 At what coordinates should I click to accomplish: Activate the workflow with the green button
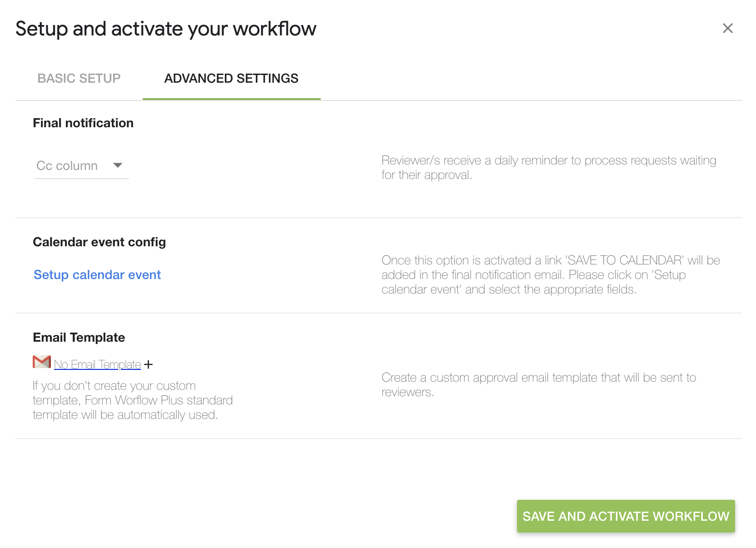pos(625,516)
